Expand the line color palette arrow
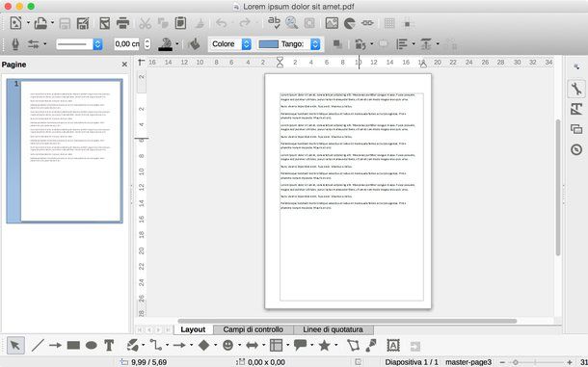This screenshot has height=367, width=588. 177,44
